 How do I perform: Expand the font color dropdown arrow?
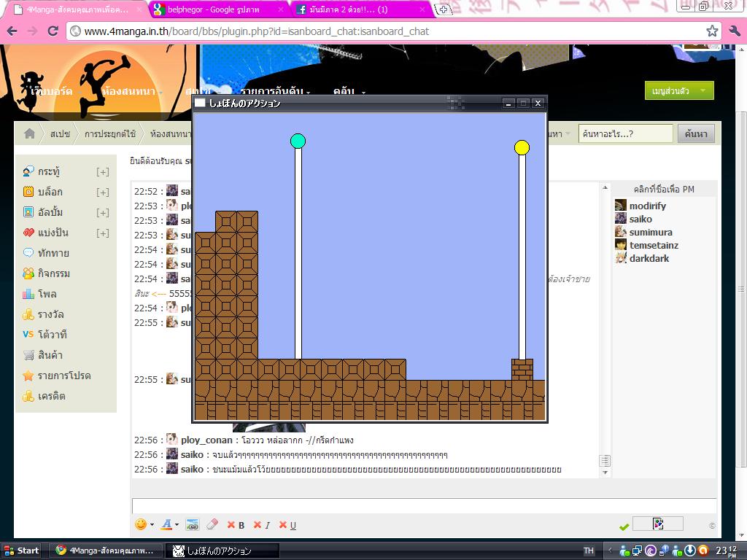[x=177, y=525]
